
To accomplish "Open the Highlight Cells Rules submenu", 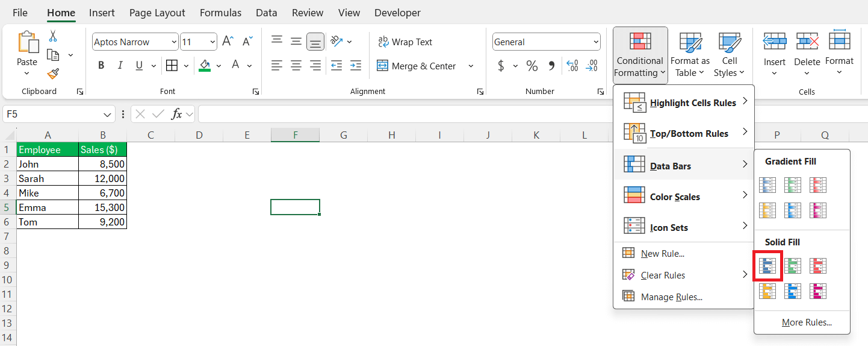I will point(684,102).
